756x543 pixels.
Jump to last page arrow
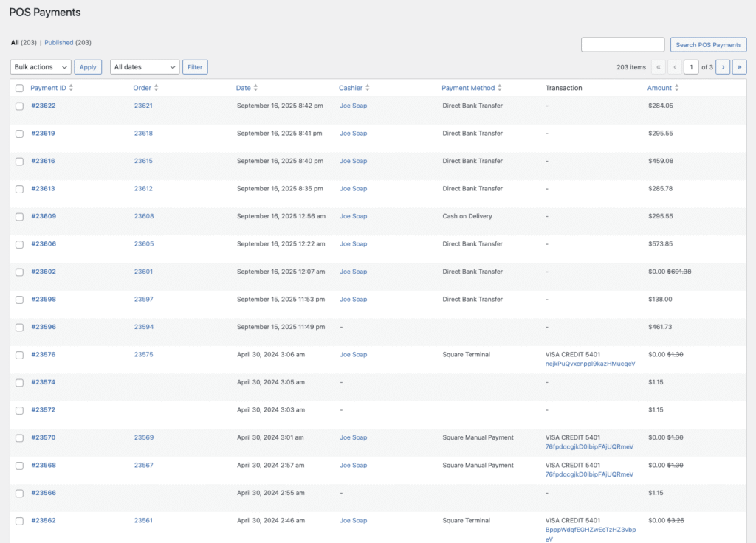[x=739, y=67]
